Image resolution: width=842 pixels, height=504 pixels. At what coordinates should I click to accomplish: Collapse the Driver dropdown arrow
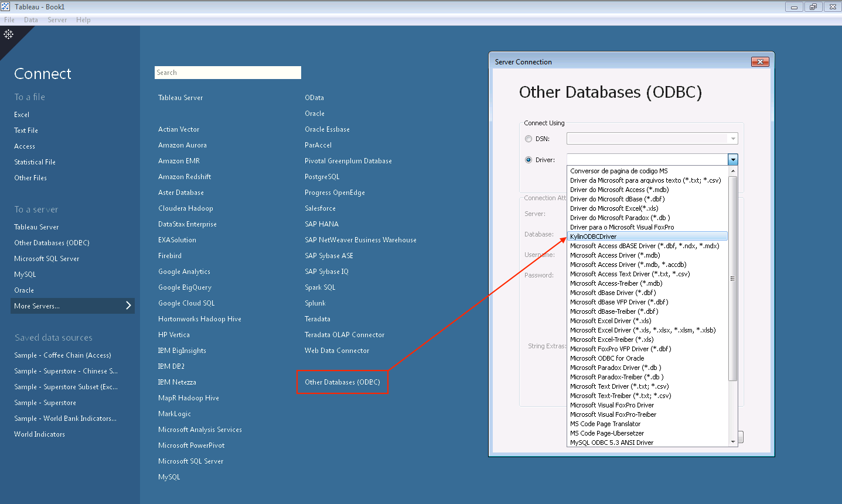point(732,160)
